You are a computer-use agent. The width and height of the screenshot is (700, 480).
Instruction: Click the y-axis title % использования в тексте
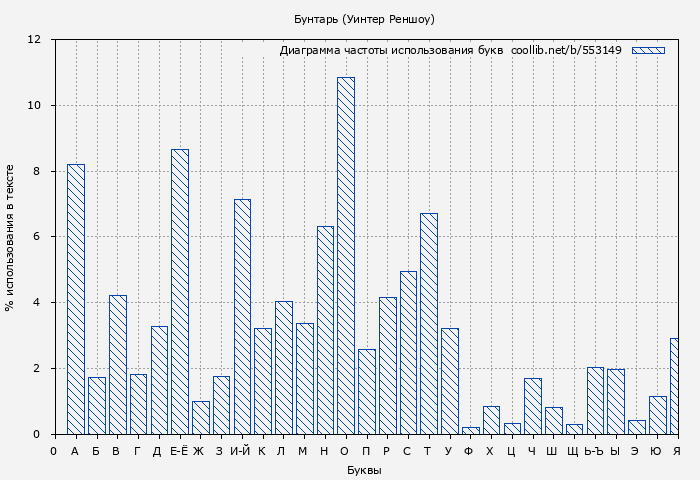pos(10,237)
